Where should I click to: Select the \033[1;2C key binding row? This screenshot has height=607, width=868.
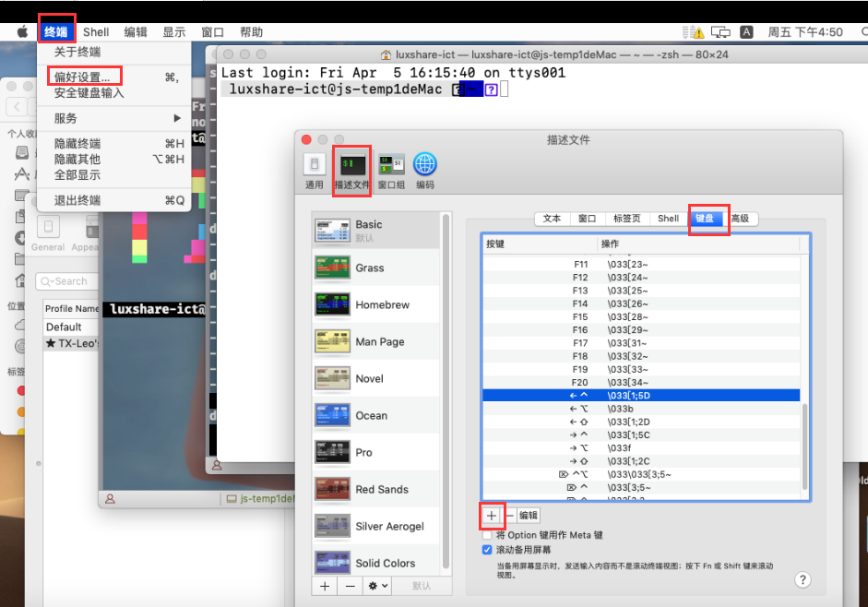(x=642, y=461)
